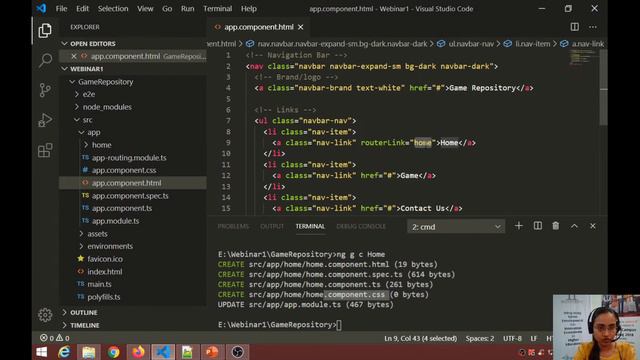
Task: Open the Extensions view
Action: [x=45, y=150]
